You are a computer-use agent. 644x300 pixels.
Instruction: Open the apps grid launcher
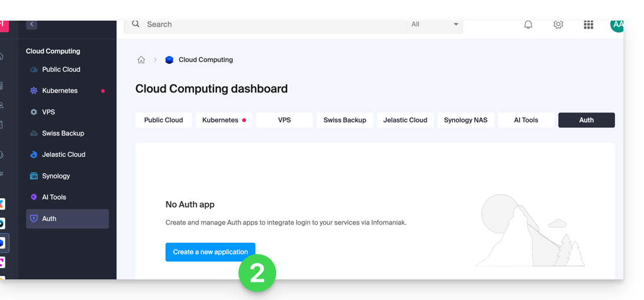tap(589, 25)
